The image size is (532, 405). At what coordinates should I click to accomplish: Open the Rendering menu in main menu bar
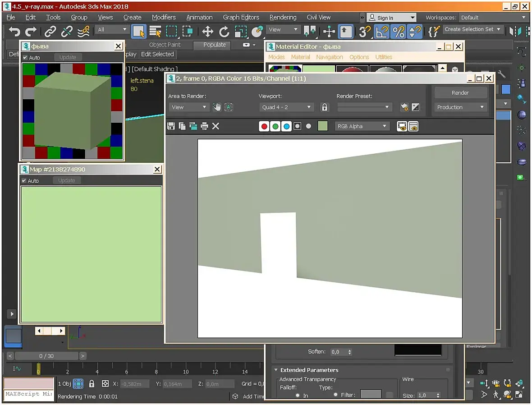[x=283, y=17]
